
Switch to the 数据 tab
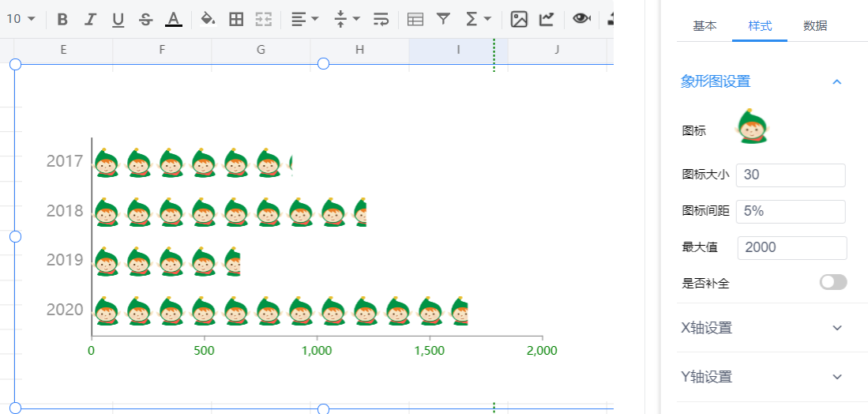(x=815, y=26)
